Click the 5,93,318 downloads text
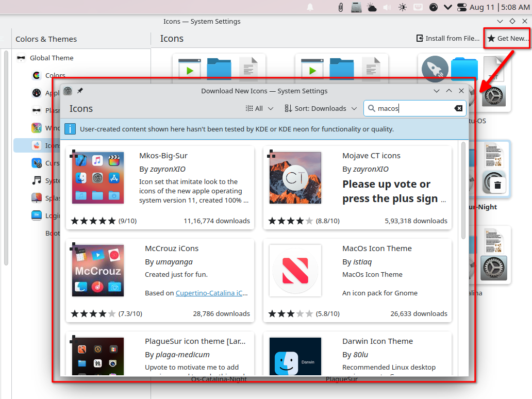The height and width of the screenshot is (399, 532). tap(416, 221)
